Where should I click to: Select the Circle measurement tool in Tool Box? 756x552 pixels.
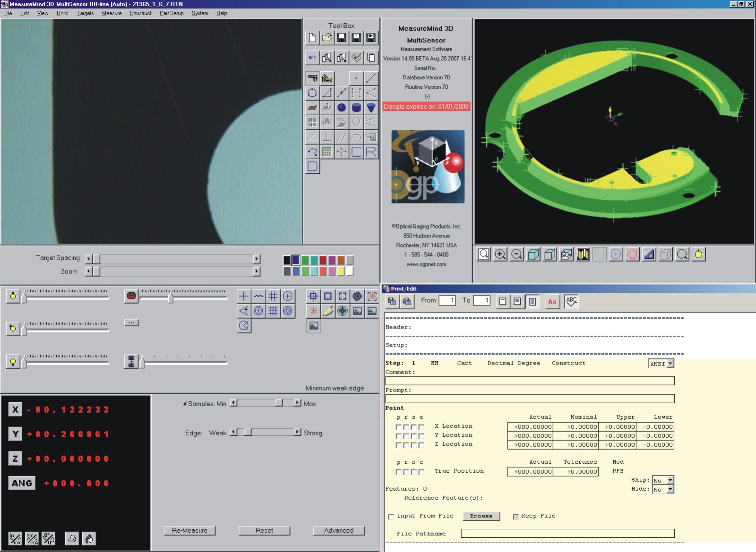coord(312,93)
